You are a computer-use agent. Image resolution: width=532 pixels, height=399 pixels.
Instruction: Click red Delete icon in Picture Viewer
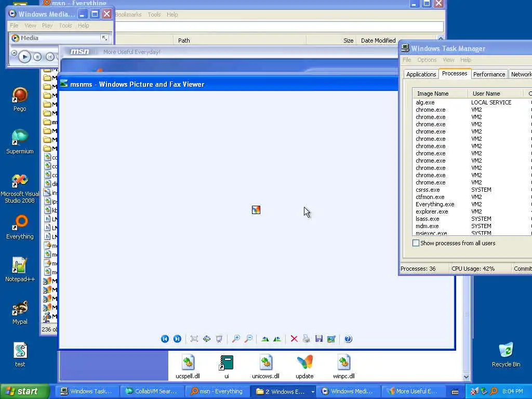tap(294, 339)
